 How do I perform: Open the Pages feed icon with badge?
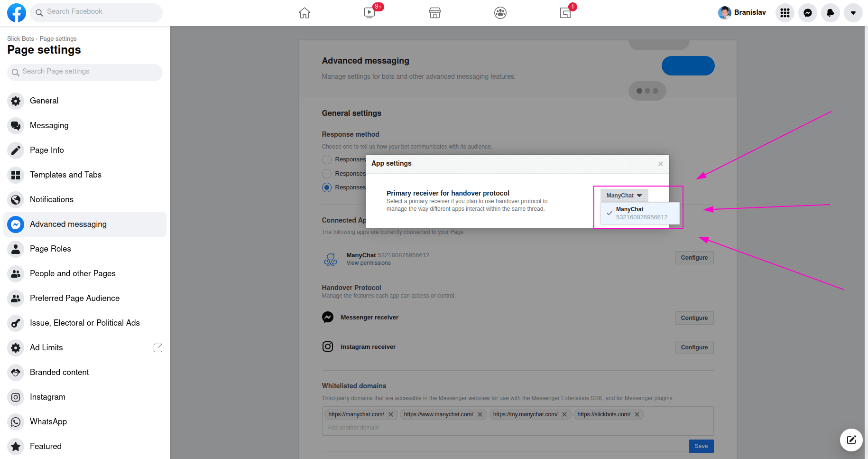(565, 13)
